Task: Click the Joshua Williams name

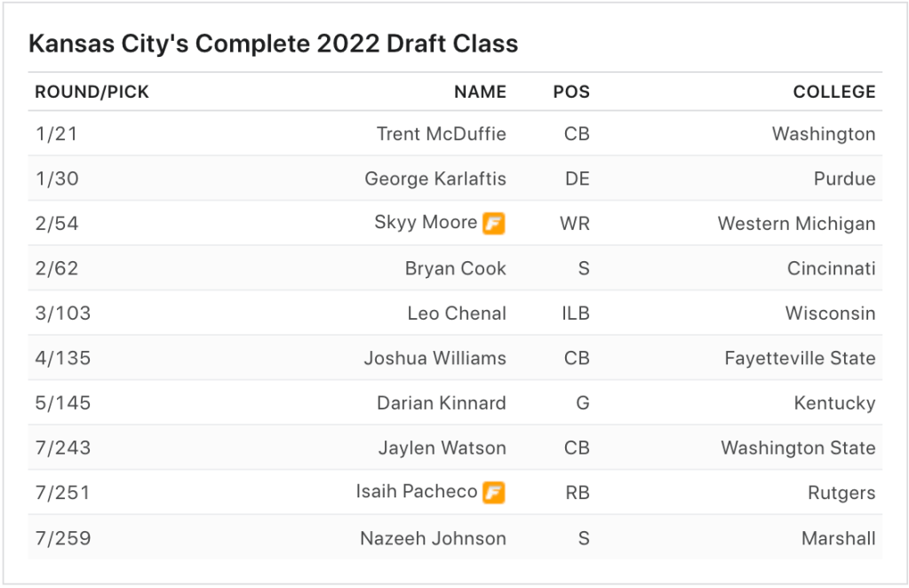Action: tap(435, 358)
